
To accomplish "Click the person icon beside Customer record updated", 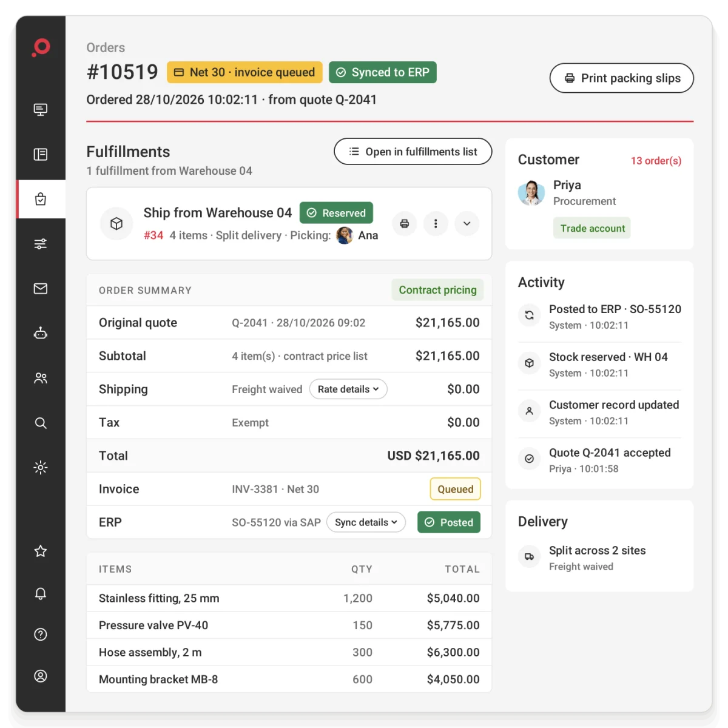I will coord(530,411).
